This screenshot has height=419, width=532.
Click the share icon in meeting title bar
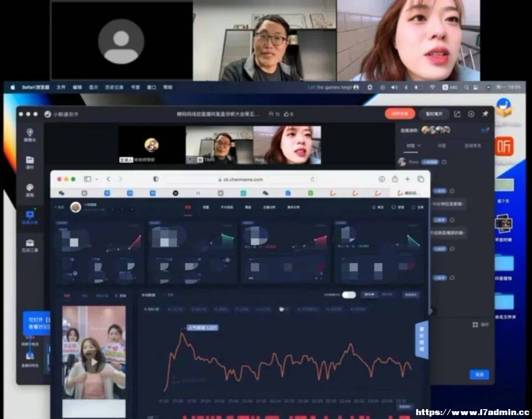457,114
